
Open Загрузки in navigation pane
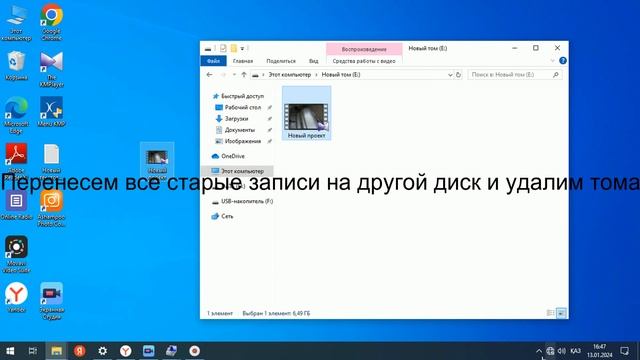pos(236,118)
